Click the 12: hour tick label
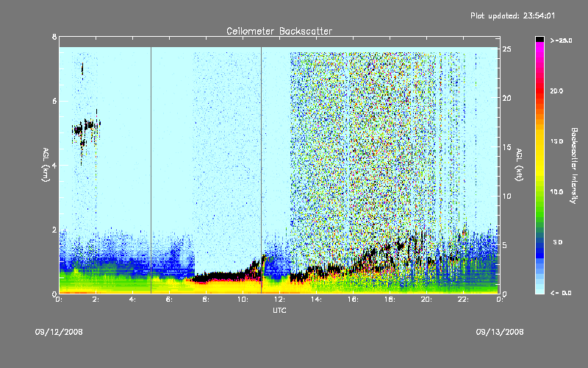Screen dimensions: 588x368 click(x=279, y=300)
